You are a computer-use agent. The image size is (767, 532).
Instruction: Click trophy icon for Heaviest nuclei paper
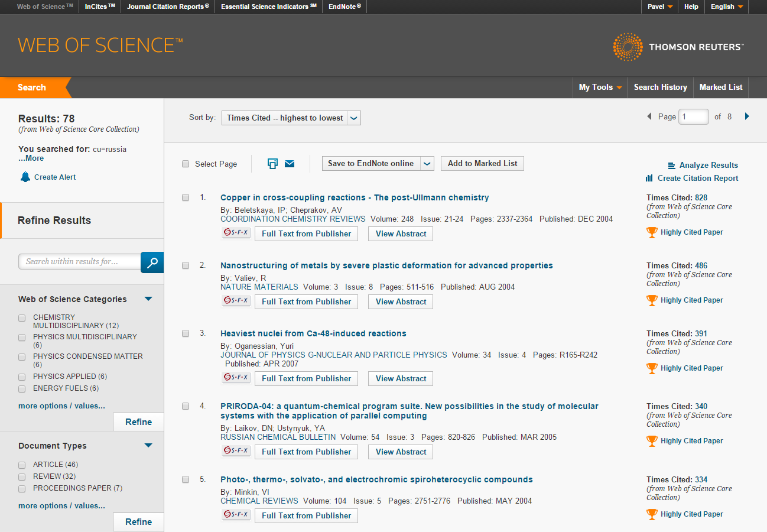[x=652, y=368]
